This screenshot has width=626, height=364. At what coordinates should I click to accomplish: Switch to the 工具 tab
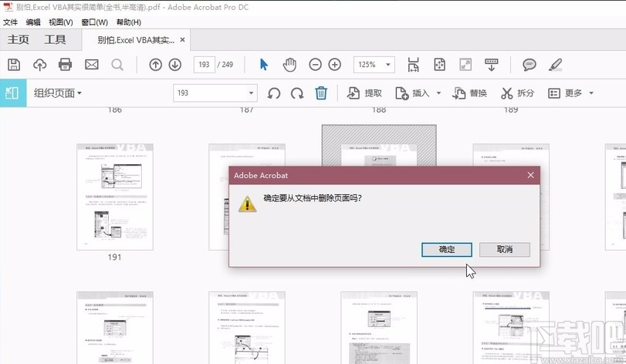[x=55, y=39]
